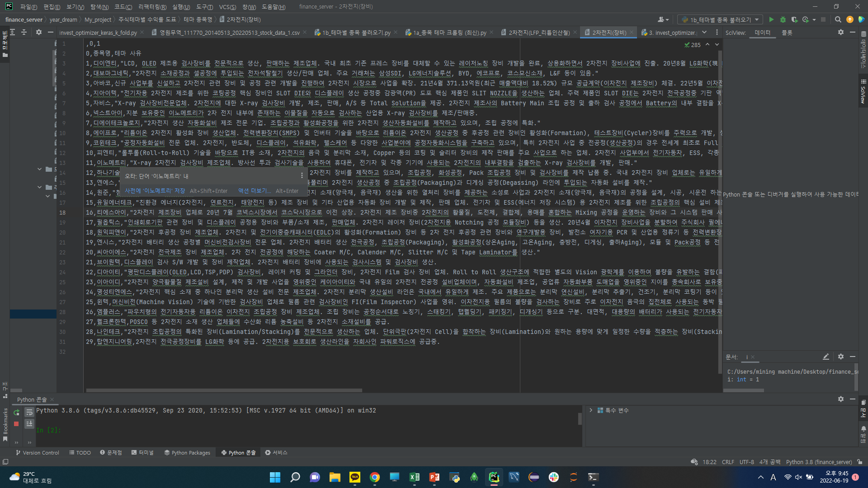This screenshot has height=488, width=868.
Task: Click '사전에 이노메트리 저장' quick fix link
Action: coord(155,191)
